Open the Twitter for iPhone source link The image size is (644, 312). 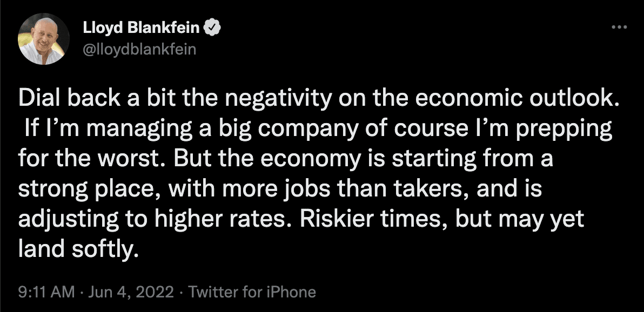tap(251, 292)
